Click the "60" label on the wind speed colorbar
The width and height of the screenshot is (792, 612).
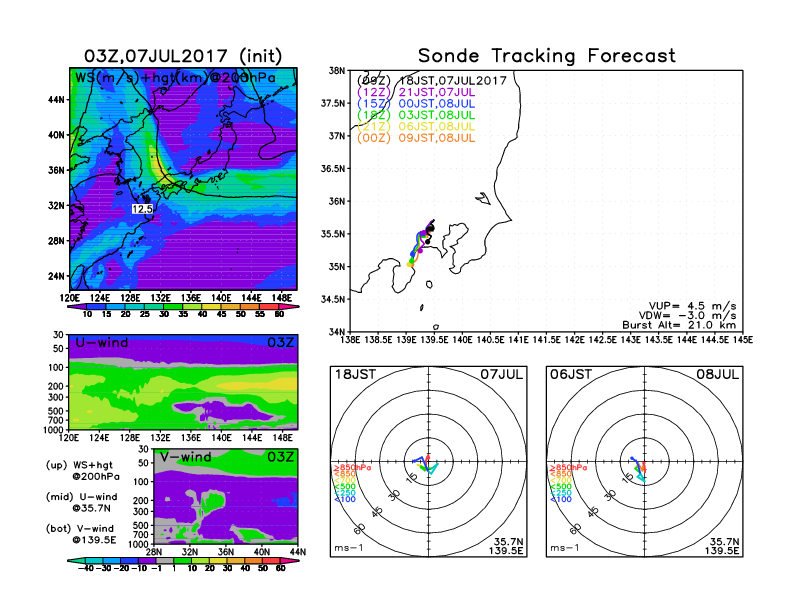(x=279, y=314)
